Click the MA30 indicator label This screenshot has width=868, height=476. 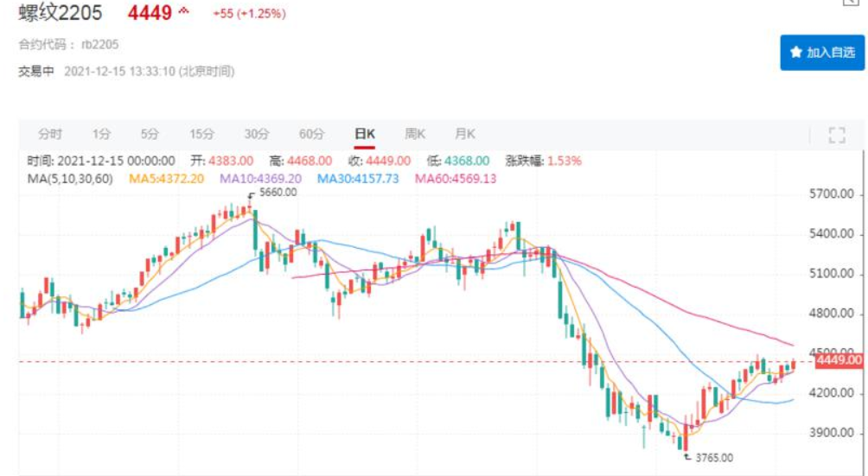pos(357,178)
